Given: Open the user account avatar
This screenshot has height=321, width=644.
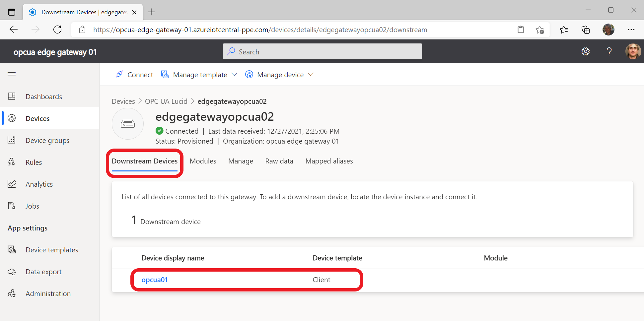Looking at the screenshot, I should pos(633,51).
